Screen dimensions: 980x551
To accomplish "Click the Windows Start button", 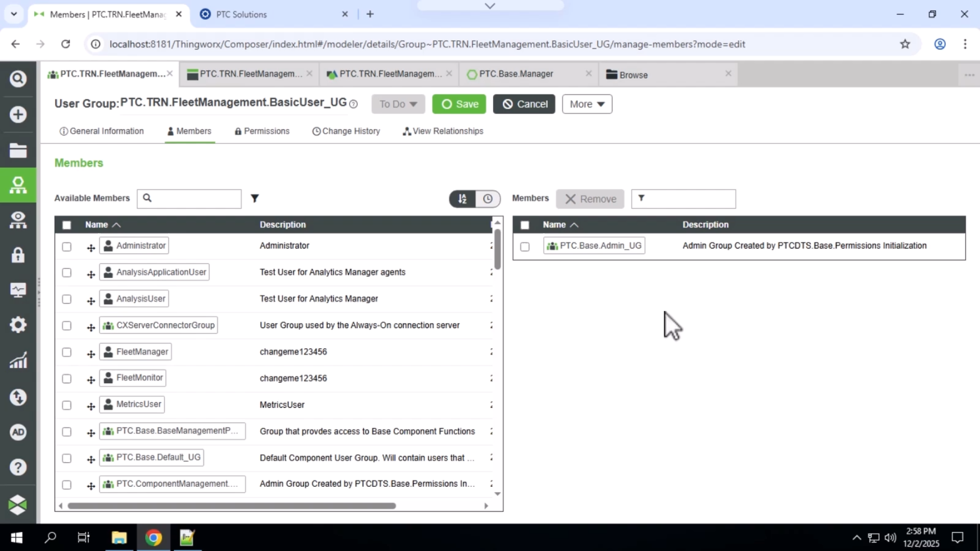I will [x=16, y=538].
